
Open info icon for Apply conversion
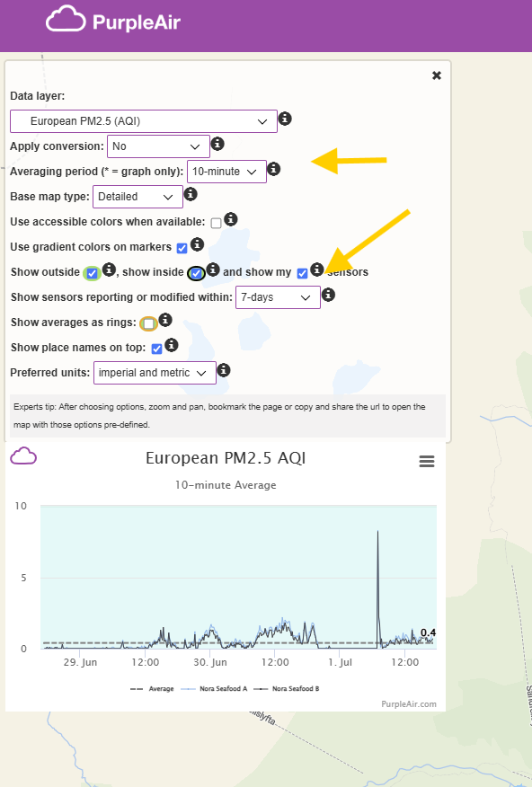pos(217,144)
